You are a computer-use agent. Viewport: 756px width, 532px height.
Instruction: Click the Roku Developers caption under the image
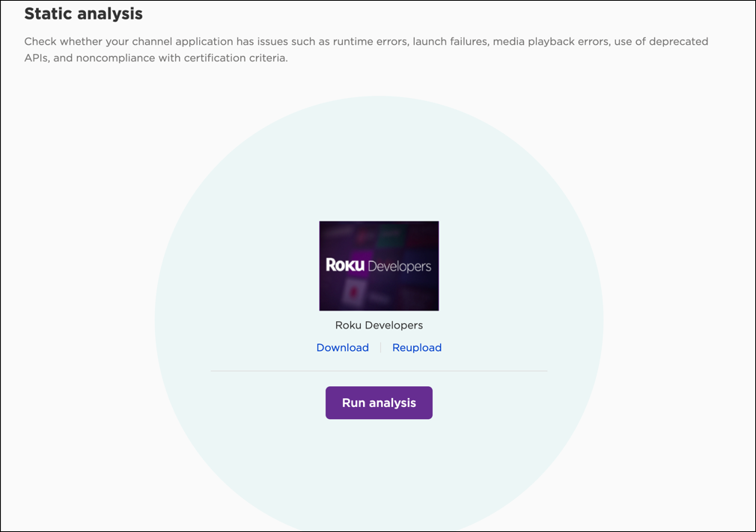click(379, 325)
